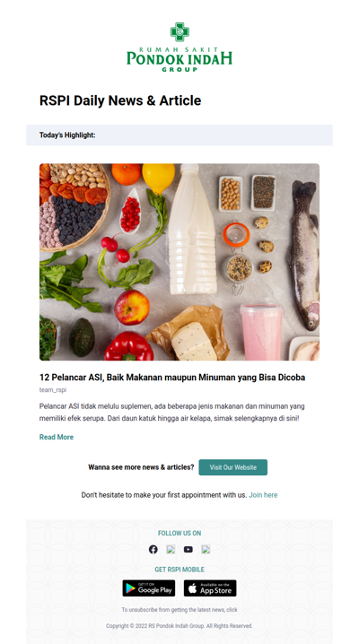Follow the Join here appointment link
359x644 pixels.
(263, 495)
